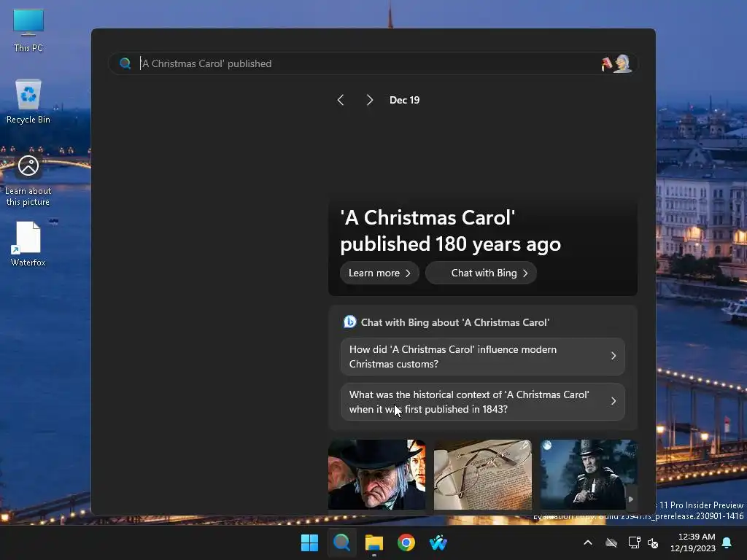
Task: Click into the search input field
Action: pos(373,63)
